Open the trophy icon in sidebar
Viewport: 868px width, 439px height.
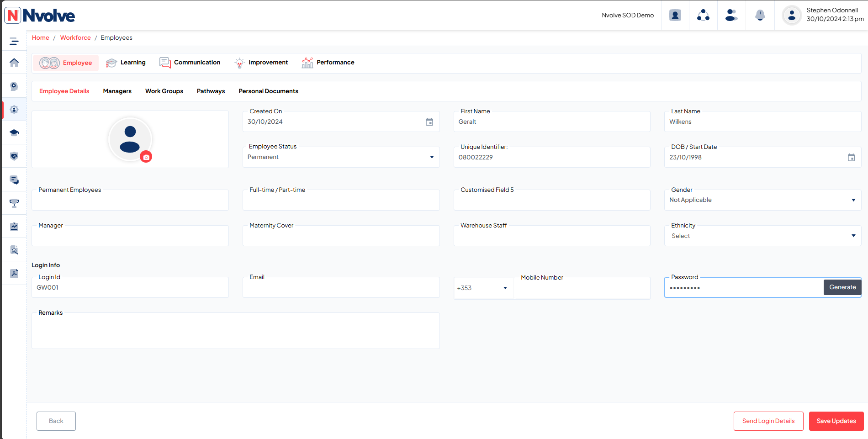[x=14, y=203]
